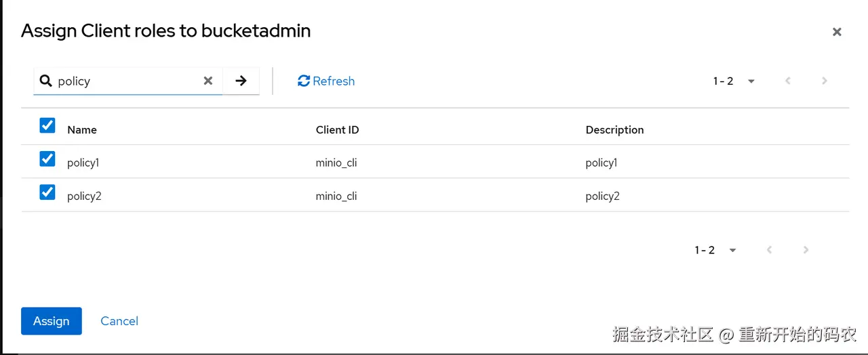Close the Assign Client roles dialog
868x355 pixels.
click(837, 32)
